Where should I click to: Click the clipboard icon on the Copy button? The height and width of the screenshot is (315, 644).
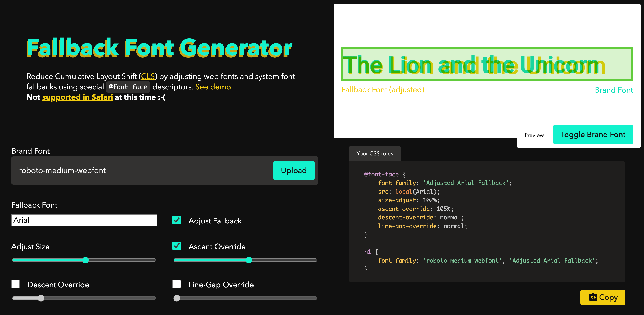coord(593,297)
